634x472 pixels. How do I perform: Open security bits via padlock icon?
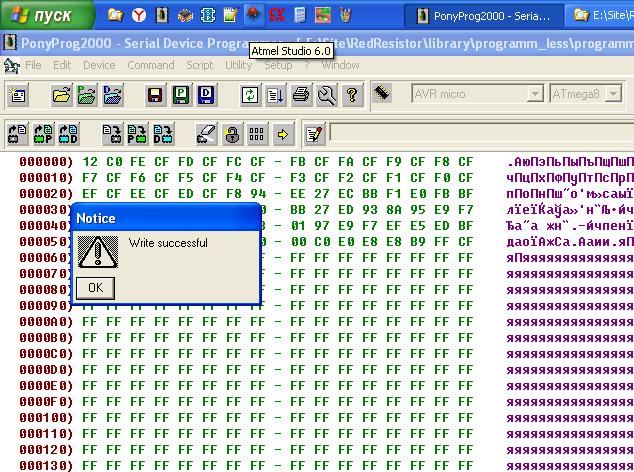(232, 134)
